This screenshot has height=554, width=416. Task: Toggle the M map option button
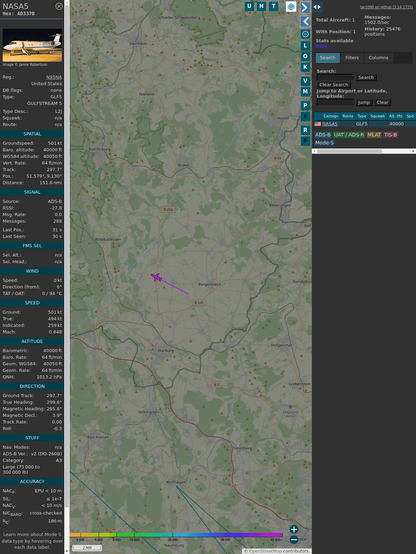point(305,92)
